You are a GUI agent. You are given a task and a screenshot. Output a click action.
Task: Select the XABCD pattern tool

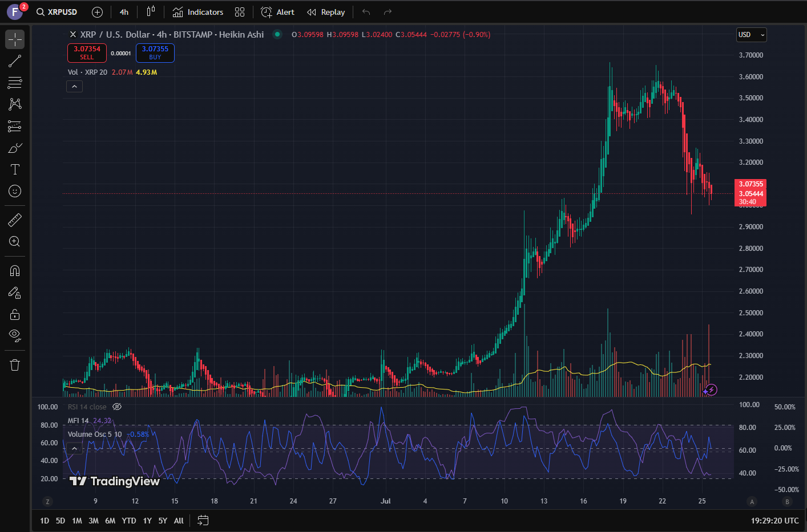[15, 104]
